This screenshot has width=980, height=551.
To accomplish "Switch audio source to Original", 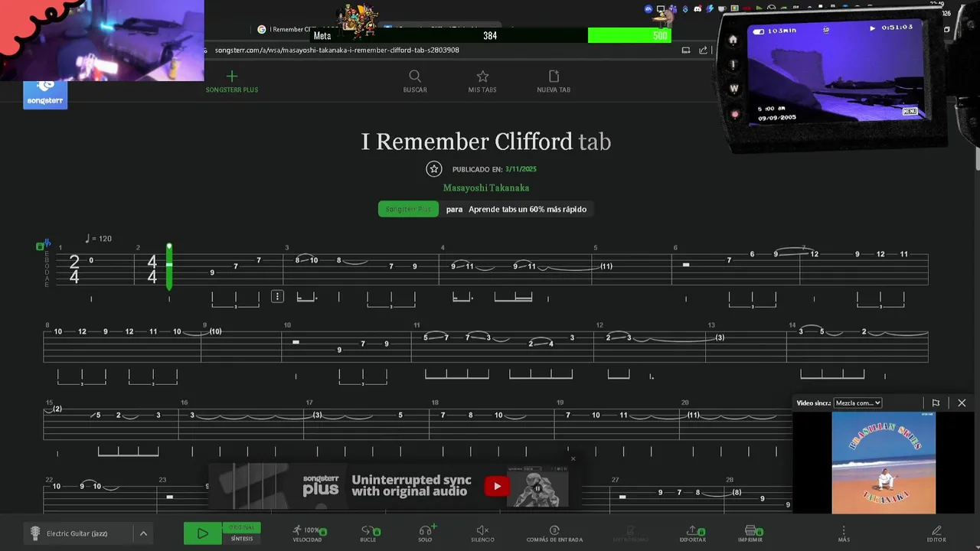I will click(x=242, y=527).
